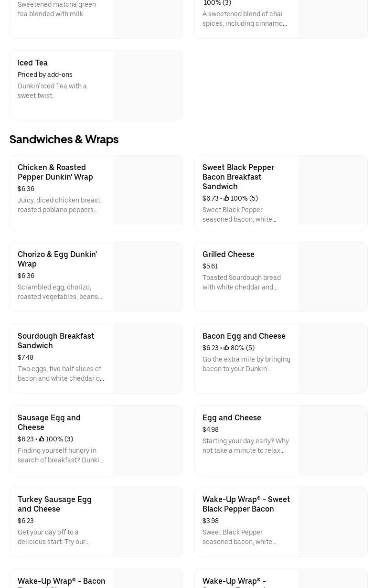Click the Egg and Cheese image thumbnail

click(332, 440)
